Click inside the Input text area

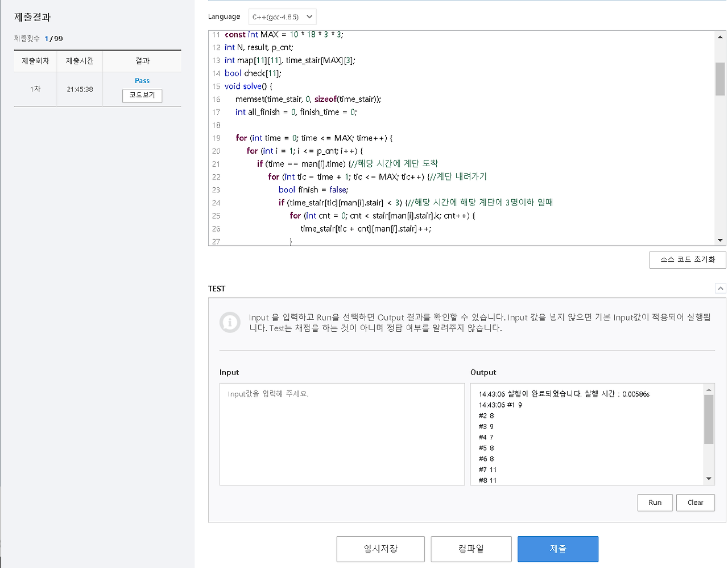pos(341,434)
